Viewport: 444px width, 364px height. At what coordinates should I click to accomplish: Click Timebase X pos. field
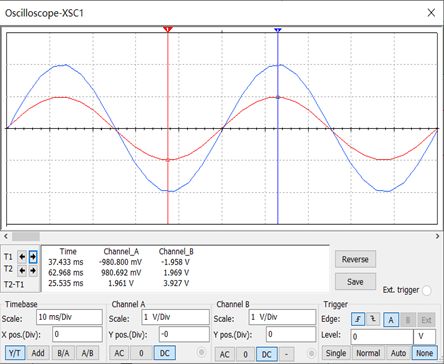77,334
